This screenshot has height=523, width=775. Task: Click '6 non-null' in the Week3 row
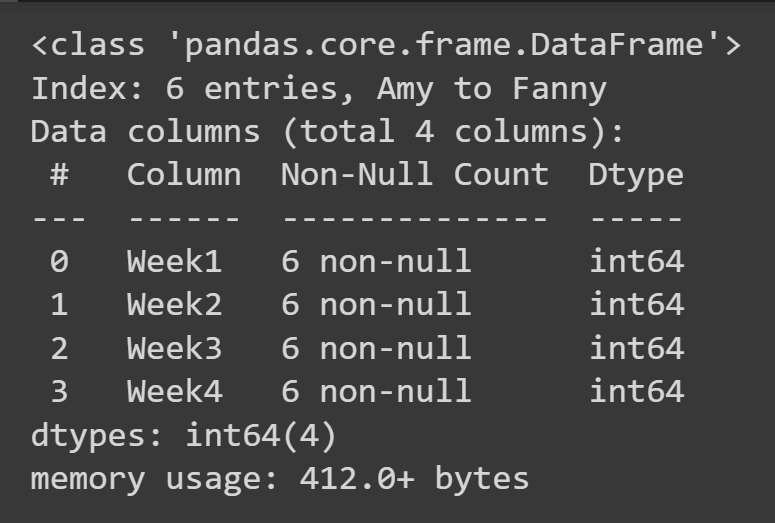pos(375,348)
